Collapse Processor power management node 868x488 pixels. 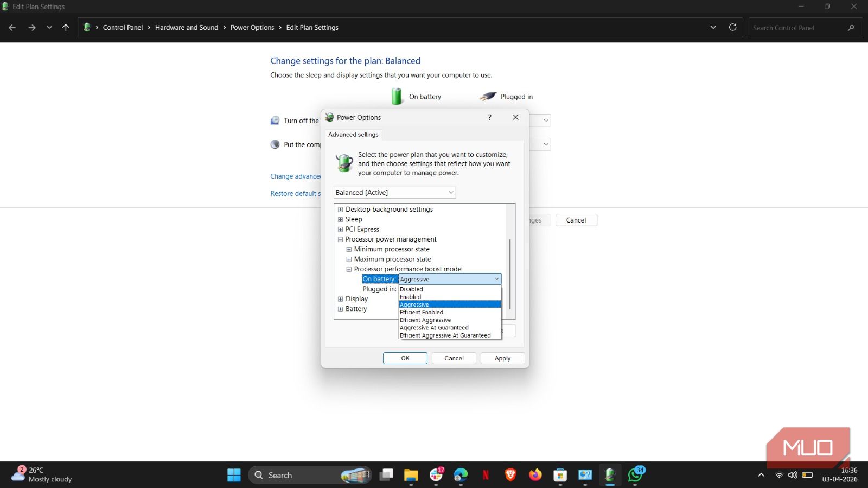(x=340, y=239)
